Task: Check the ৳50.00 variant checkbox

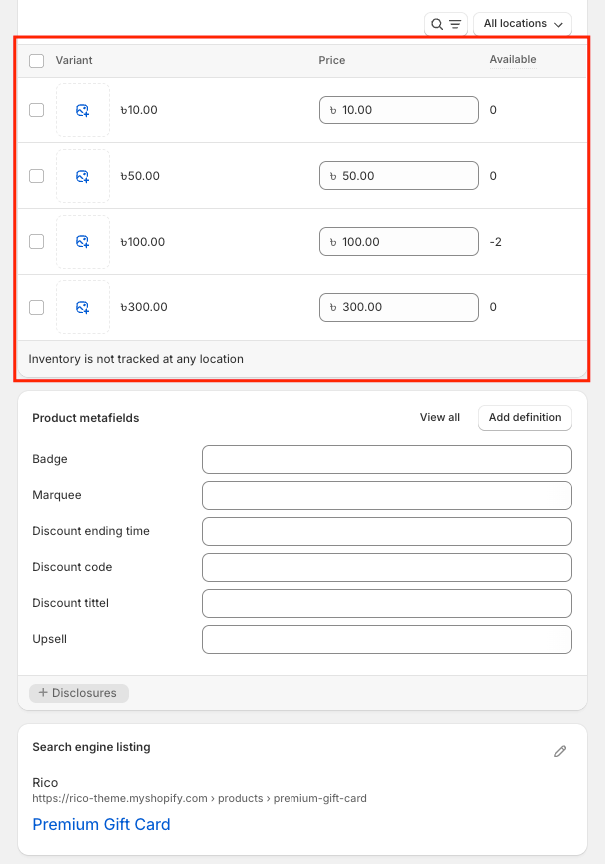Action: (x=36, y=176)
